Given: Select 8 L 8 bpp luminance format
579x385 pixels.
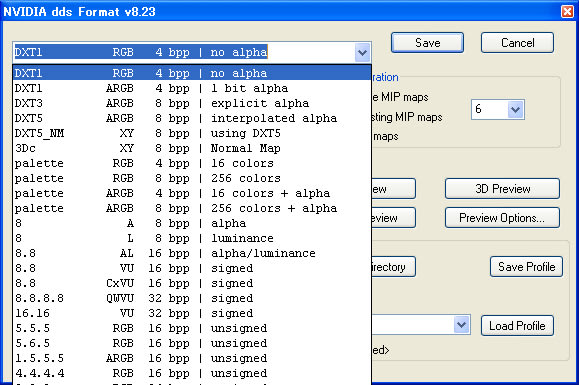Looking at the screenshot, I should (x=192, y=238).
